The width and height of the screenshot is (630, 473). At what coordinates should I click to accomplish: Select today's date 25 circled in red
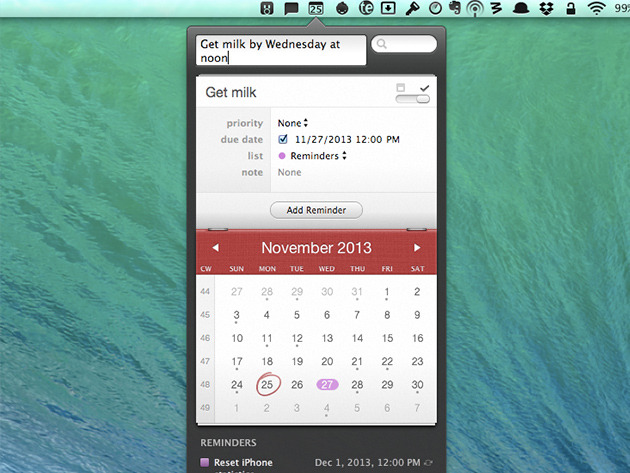click(267, 385)
